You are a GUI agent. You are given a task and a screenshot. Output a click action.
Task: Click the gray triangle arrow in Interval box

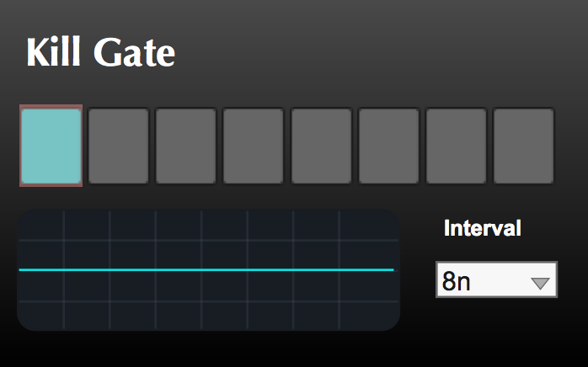click(540, 283)
